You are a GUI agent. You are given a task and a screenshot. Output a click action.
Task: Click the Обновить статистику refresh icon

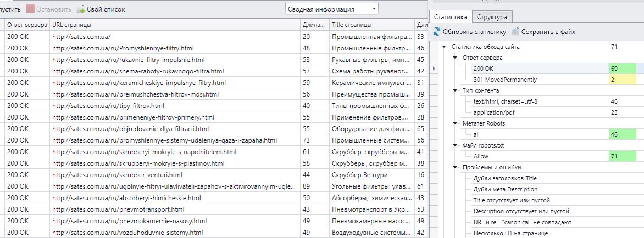(x=437, y=32)
